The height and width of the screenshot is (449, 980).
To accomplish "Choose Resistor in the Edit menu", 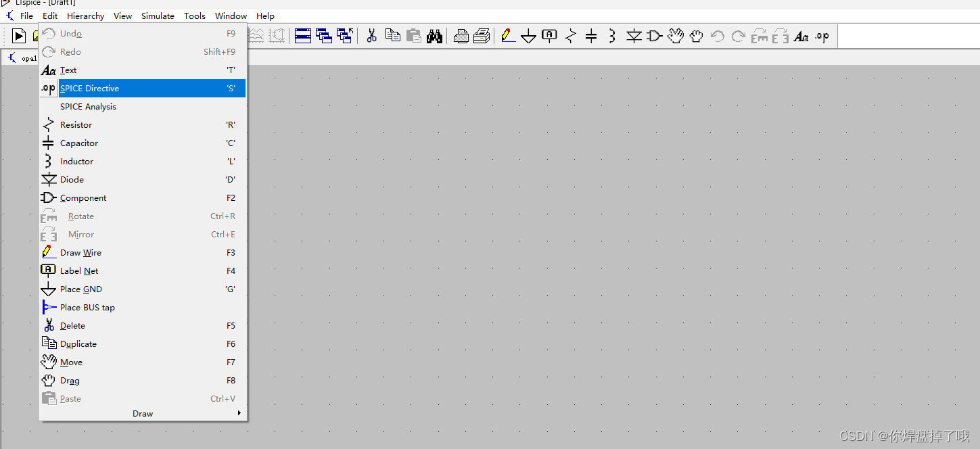I will pyautogui.click(x=143, y=125).
